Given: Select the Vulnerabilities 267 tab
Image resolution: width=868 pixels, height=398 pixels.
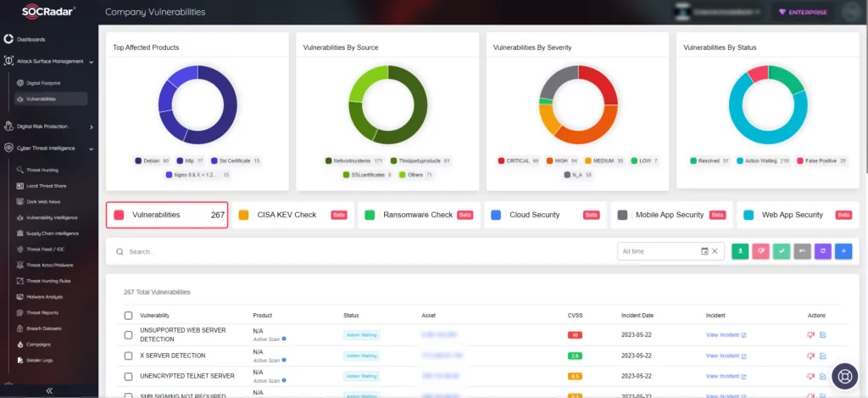Looking at the screenshot, I should coord(167,215).
